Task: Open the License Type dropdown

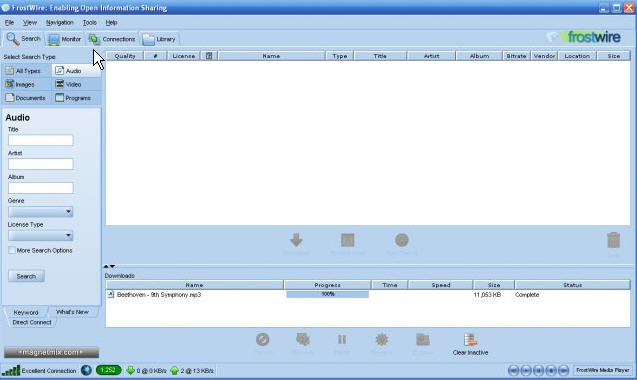Action: pyautogui.click(x=41, y=235)
